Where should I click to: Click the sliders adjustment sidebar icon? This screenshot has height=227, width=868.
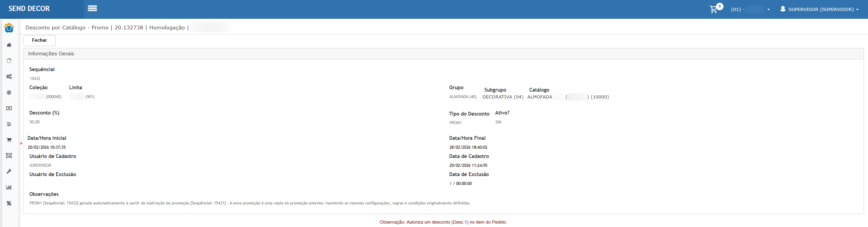(x=9, y=124)
